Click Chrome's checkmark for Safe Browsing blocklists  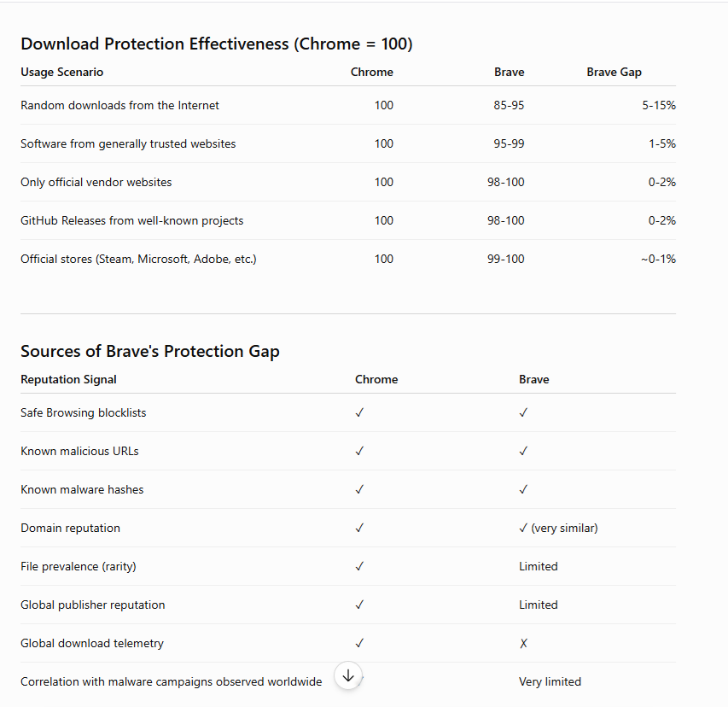point(359,412)
